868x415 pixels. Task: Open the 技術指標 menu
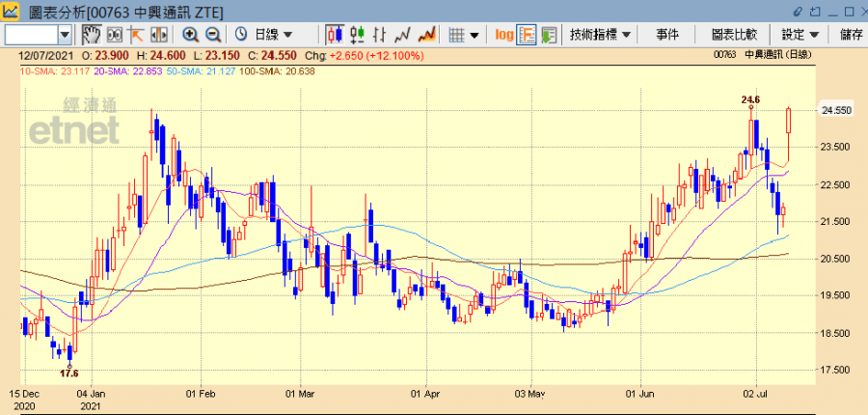600,35
